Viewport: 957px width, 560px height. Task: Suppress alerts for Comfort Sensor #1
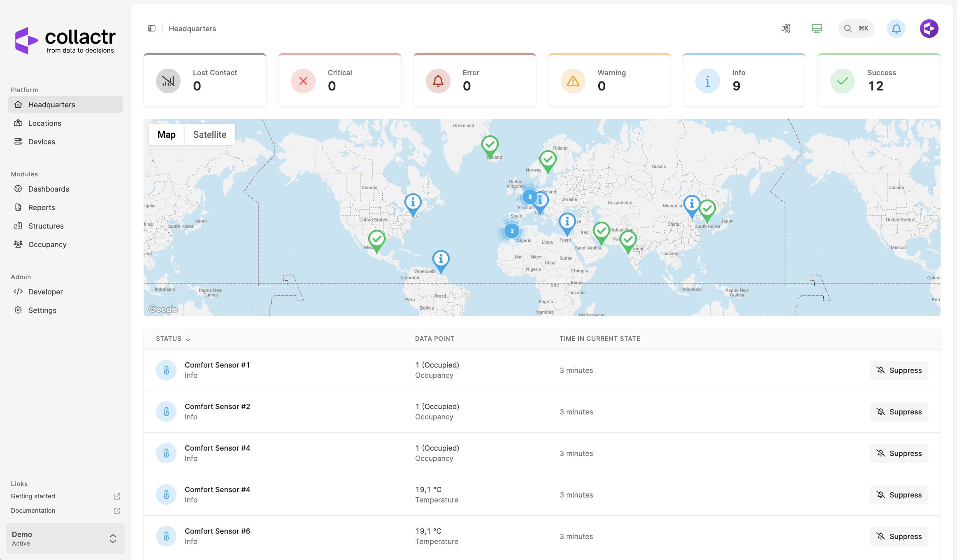pos(899,370)
